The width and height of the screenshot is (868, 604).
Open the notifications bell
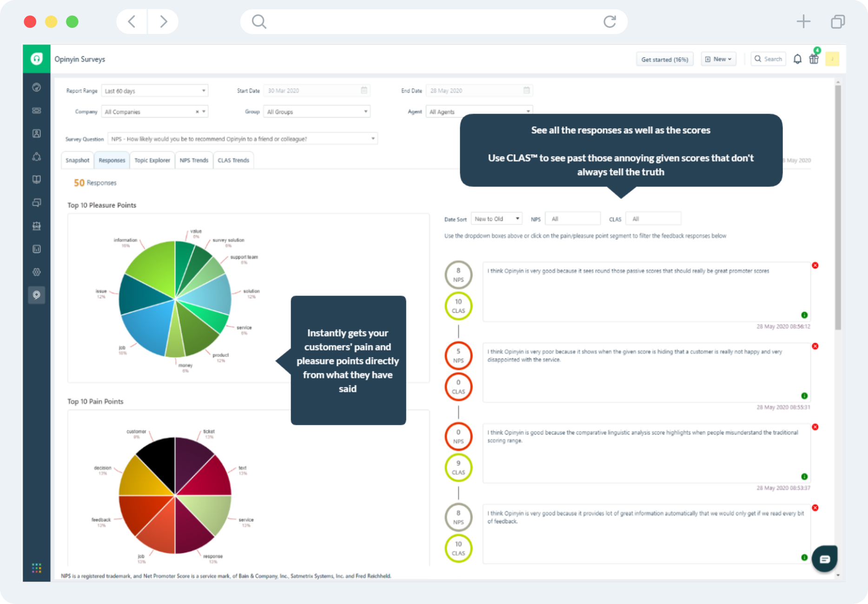click(797, 59)
